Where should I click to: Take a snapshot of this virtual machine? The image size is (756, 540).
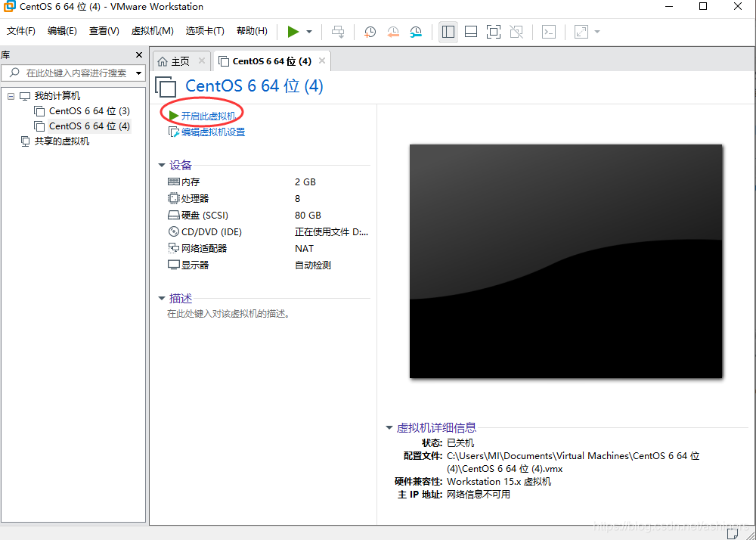click(x=370, y=32)
